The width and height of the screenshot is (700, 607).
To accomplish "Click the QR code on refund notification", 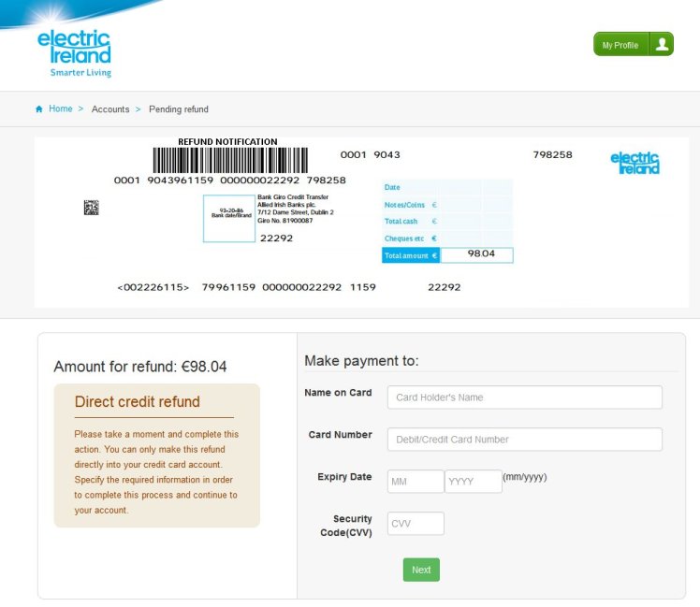I will coord(92,208).
